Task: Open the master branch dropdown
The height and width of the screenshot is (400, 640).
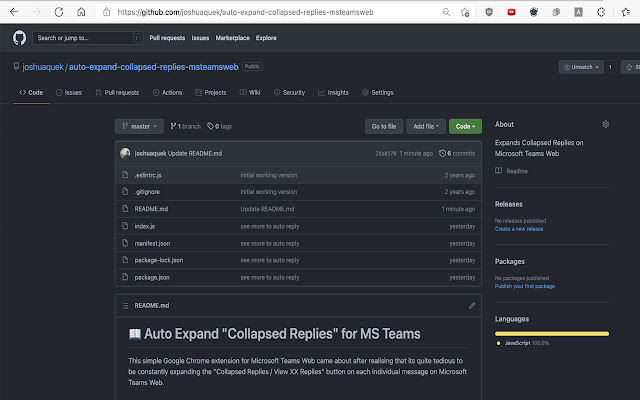Action: click(139, 126)
